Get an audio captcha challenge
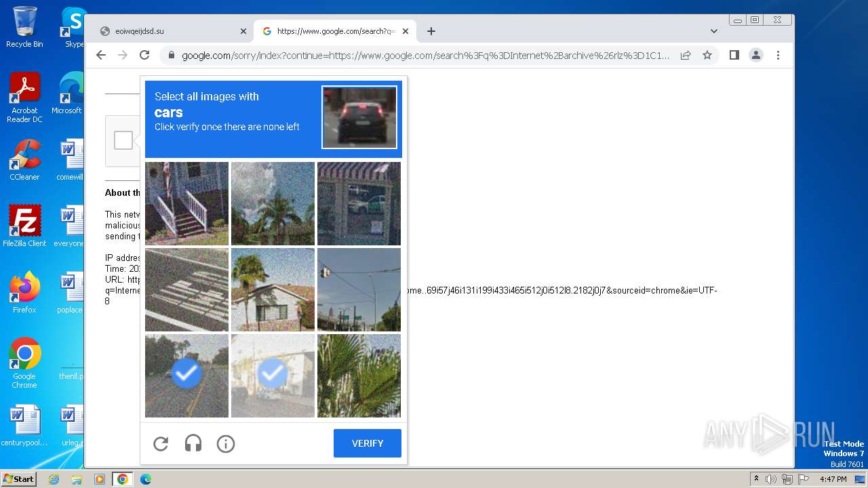This screenshot has height=488, width=868. tap(193, 444)
